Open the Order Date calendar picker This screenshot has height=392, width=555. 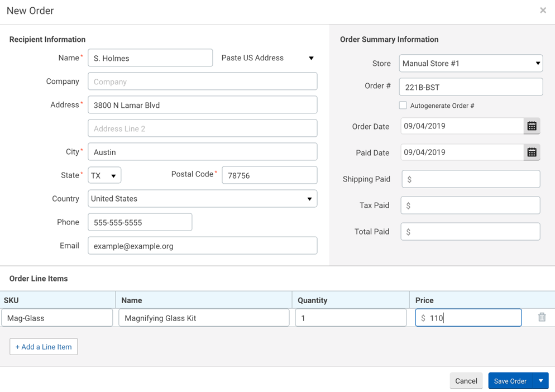(x=531, y=126)
